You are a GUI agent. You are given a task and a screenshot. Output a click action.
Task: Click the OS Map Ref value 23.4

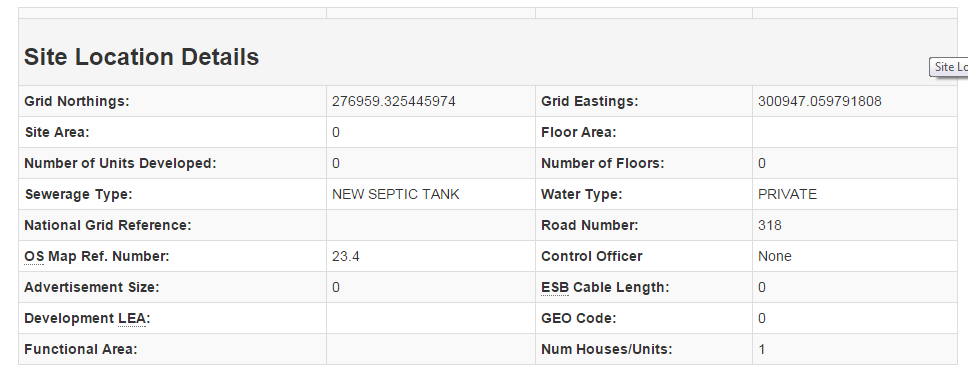[x=346, y=256]
